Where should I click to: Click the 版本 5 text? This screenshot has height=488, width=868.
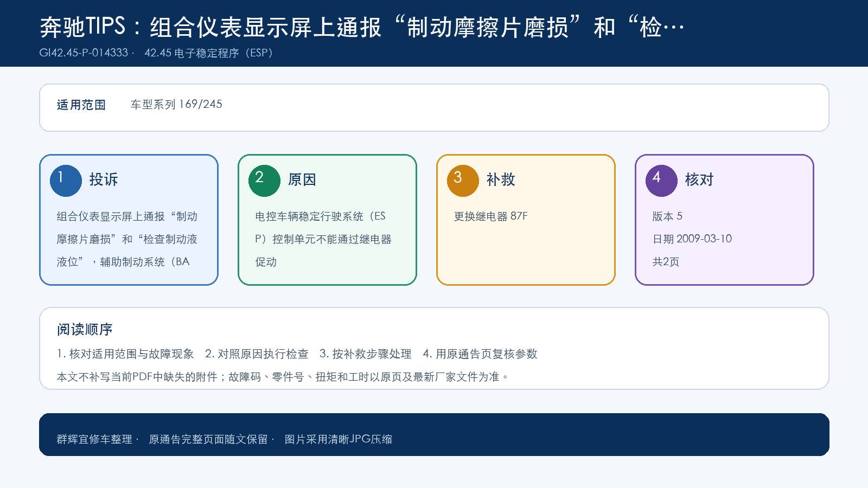point(667,216)
